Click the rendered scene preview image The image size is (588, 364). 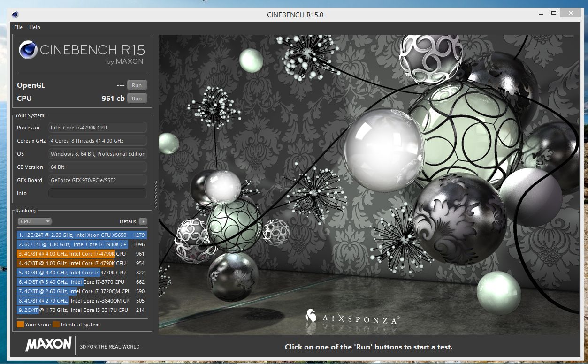(368, 184)
